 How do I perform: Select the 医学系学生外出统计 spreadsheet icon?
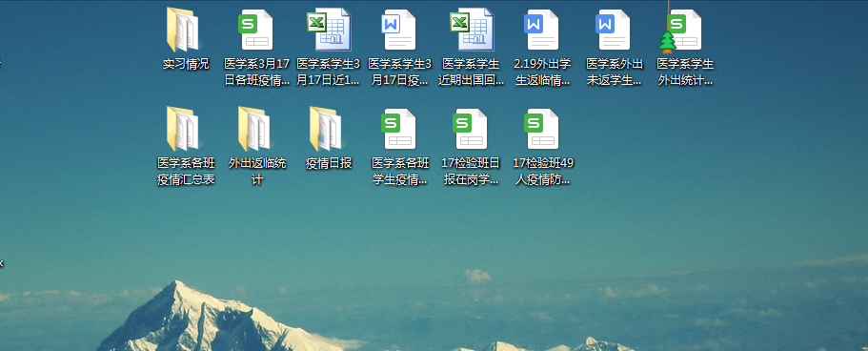coord(684,30)
